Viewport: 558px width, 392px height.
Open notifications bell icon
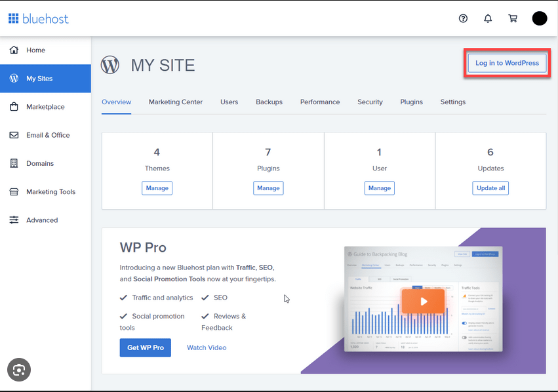488,18
